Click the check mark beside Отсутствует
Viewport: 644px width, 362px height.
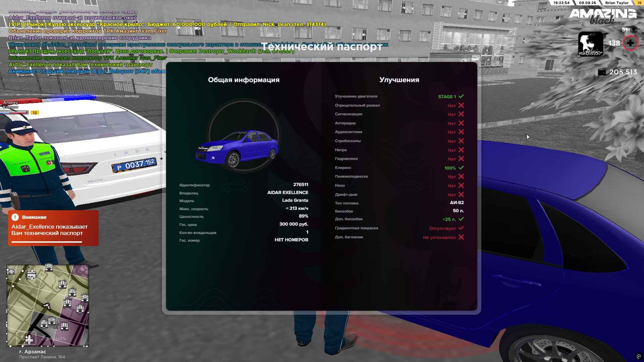coord(461,228)
